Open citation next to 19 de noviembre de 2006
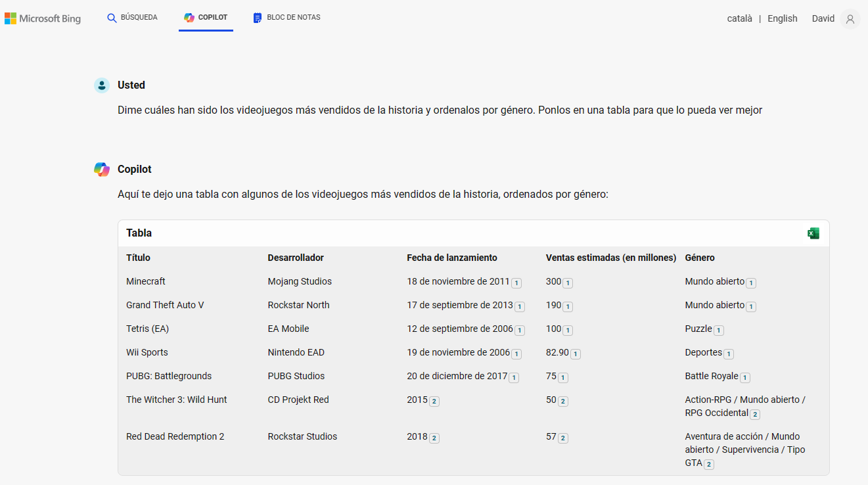The width and height of the screenshot is (868, 485). (516, 354)
